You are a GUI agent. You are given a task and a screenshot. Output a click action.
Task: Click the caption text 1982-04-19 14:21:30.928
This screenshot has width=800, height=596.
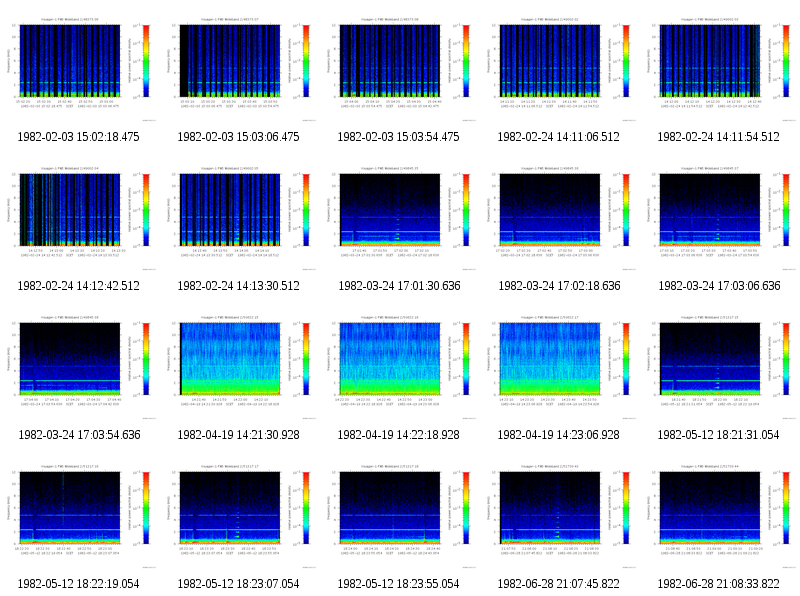pyautogui.click(x=238, y=435)
